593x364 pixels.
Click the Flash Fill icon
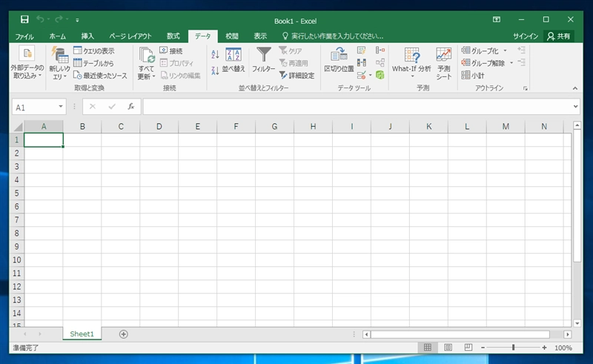(x=361, y=50)
